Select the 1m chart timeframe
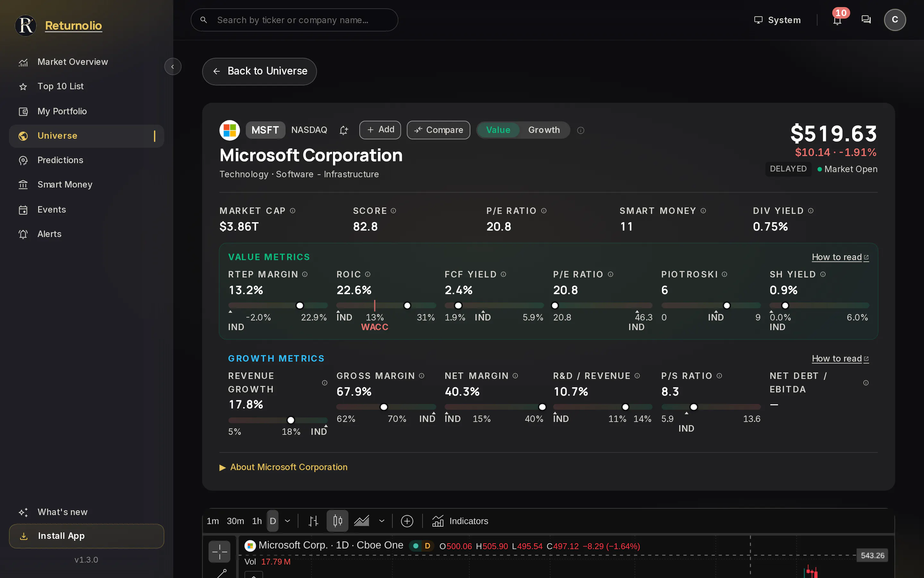Viewport: 924px width, 578px height. (x=213, y=521)
